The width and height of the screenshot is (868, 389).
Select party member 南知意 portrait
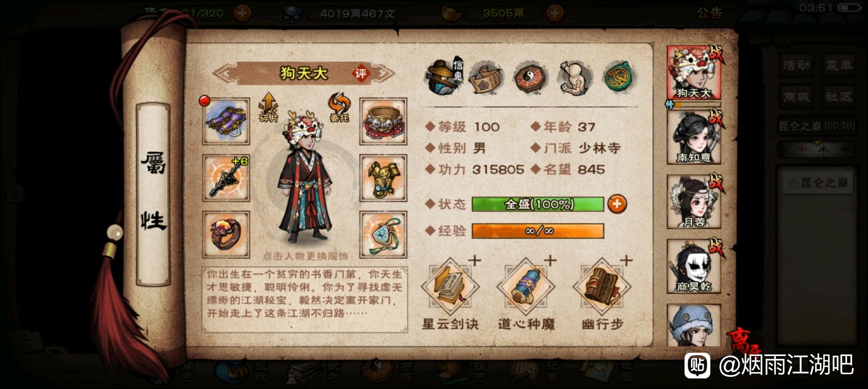click(x=694, y=137)
